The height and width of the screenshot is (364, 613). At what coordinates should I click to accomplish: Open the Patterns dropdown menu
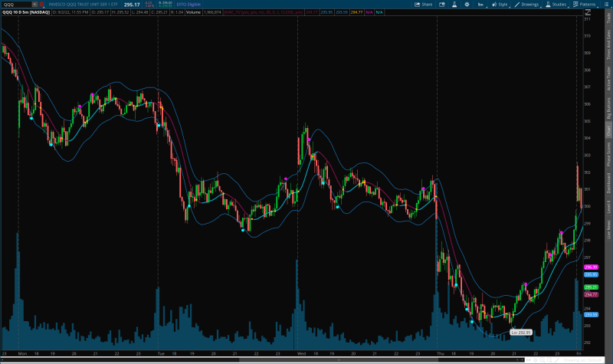(x=585, y=5)
